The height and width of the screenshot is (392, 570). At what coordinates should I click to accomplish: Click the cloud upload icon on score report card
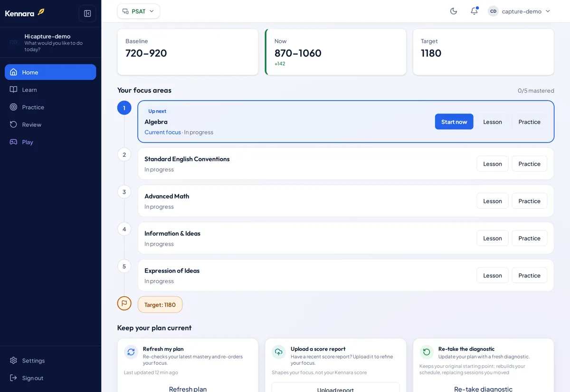coord(279,352)
